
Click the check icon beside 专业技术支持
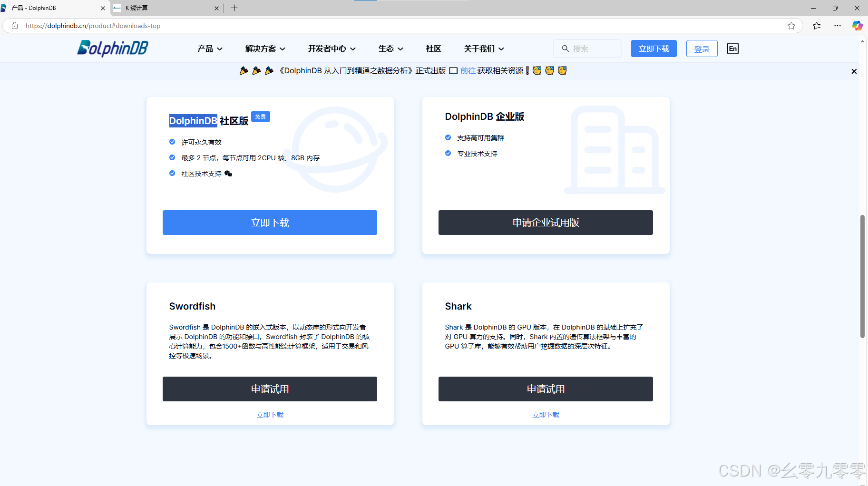click(448, 153)
